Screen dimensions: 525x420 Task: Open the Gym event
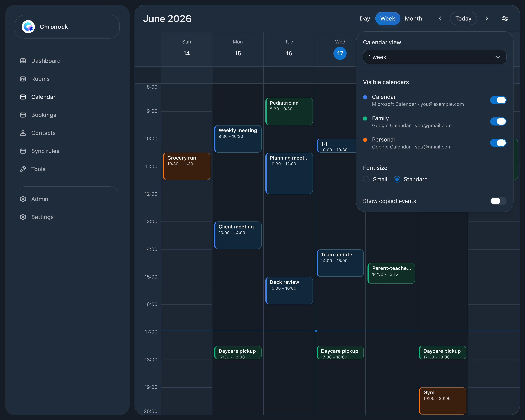click(x=442, y=401)
